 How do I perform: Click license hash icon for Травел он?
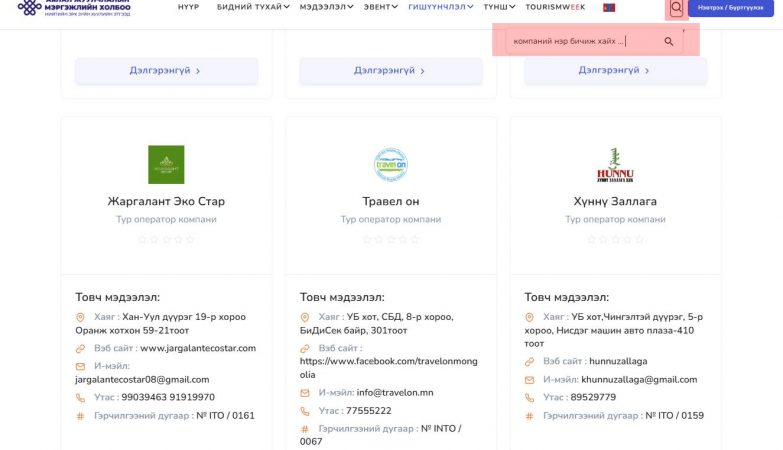coord(305,429)
